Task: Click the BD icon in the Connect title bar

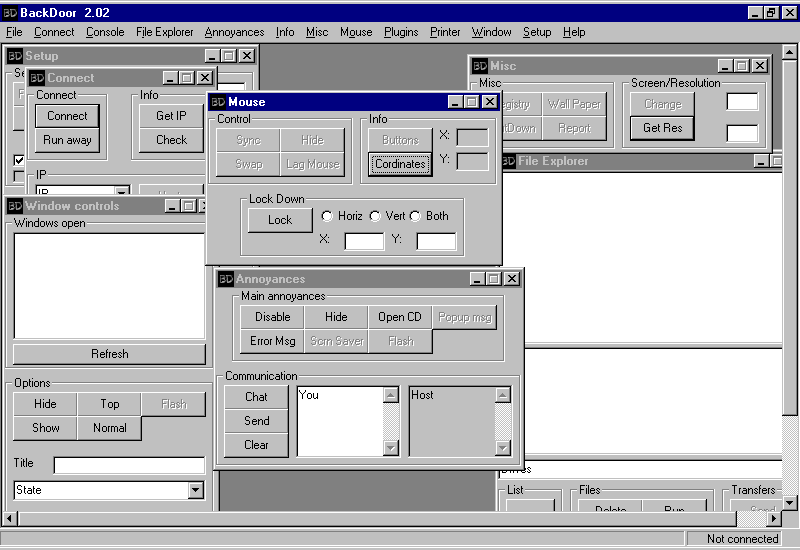Action: [x=36, y=78]
